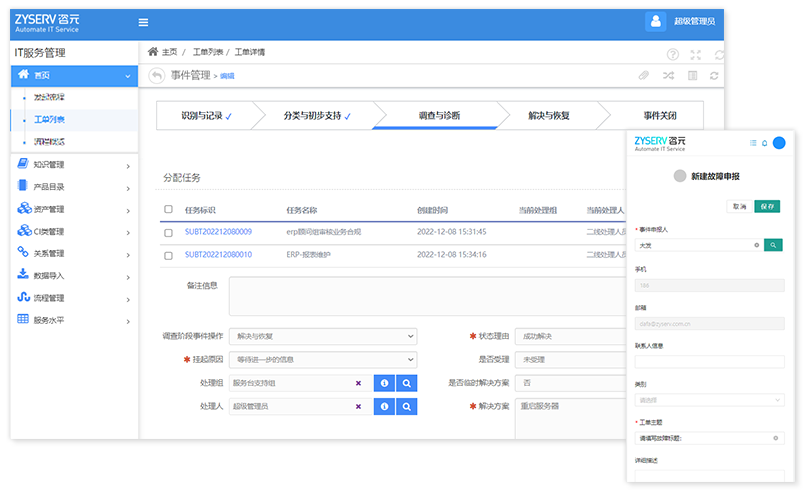
Task: Open attachments with the paperclip icon
Action: tap(644, 76)
